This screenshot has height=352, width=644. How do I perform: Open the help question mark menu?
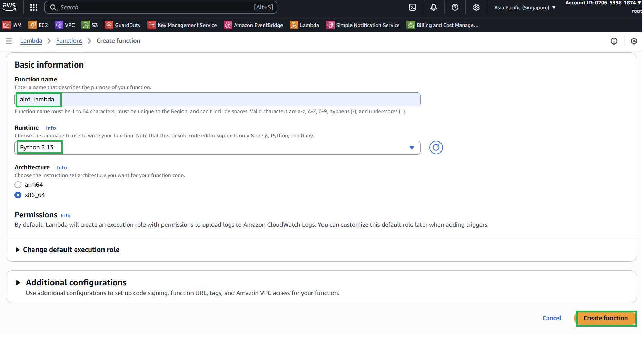[x=455, y=7]
